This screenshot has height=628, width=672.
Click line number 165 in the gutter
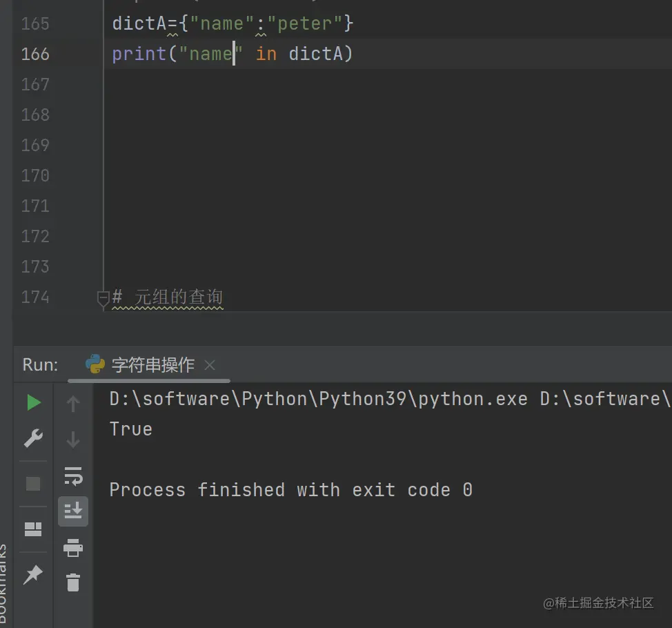click(x=35, y=24)
